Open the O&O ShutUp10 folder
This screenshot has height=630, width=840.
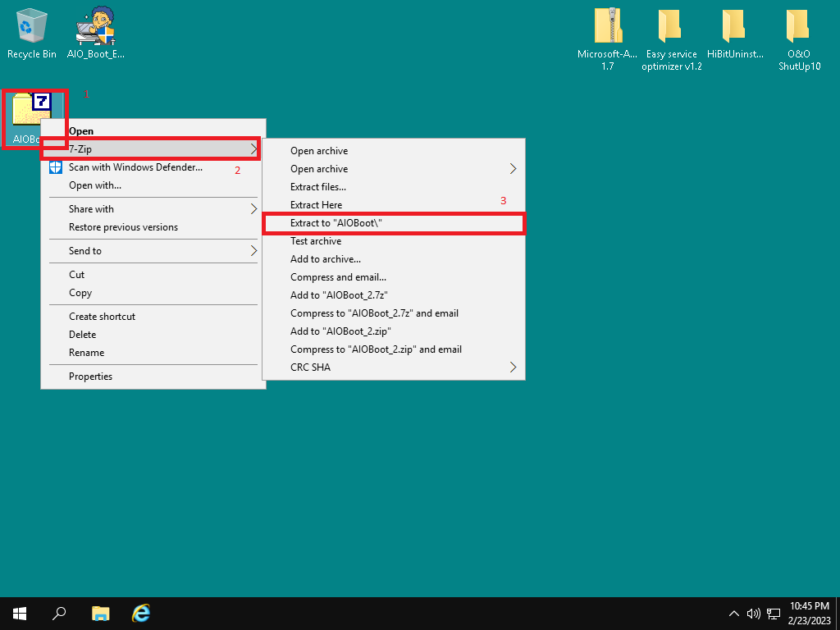[799, 27]
